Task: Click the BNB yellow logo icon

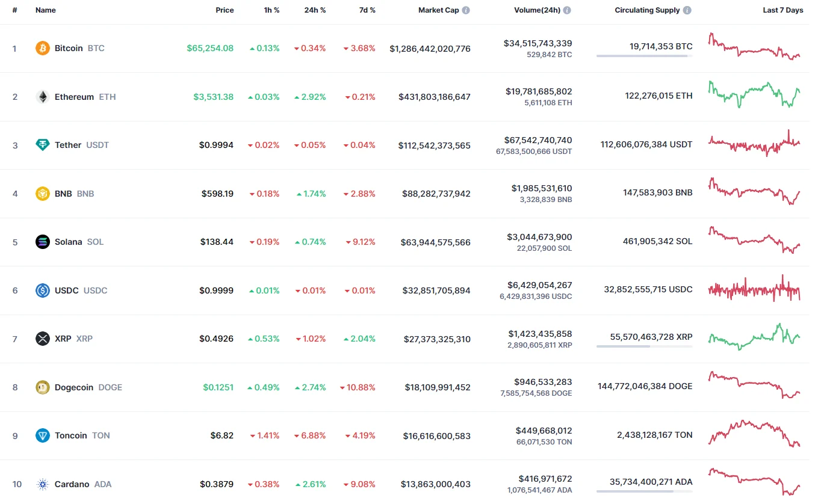Action: point(43,194)
